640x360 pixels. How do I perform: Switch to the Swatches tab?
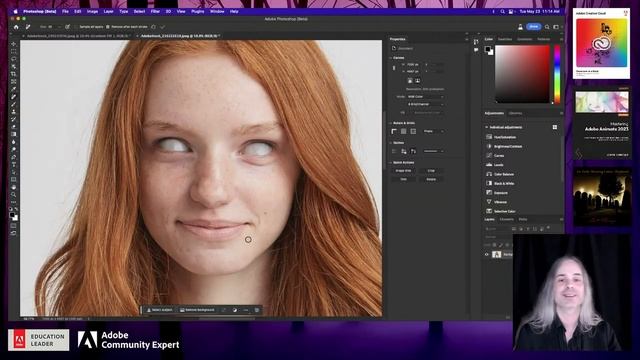click(x=505, y=39)
